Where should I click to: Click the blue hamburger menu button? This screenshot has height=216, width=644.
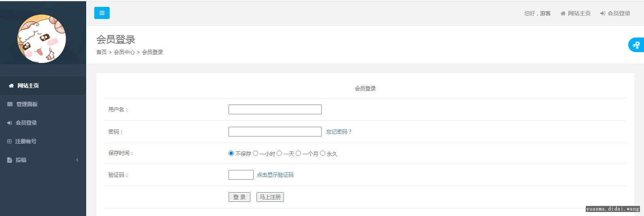pos(102,13)
